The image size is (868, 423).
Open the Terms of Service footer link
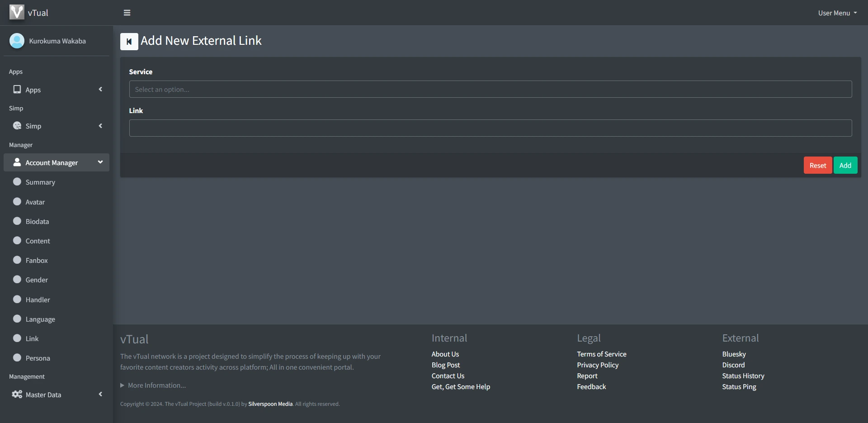pyautogui.click(x=601, y=354)
